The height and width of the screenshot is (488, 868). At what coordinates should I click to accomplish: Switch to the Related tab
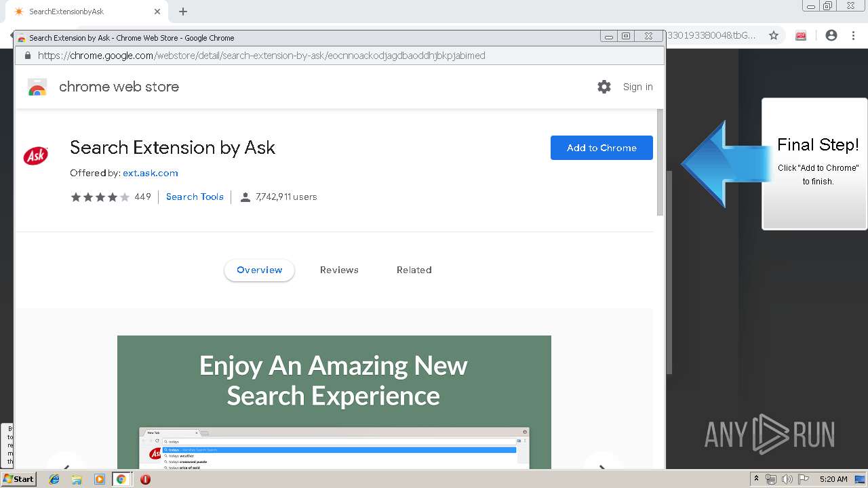point(414,270)
